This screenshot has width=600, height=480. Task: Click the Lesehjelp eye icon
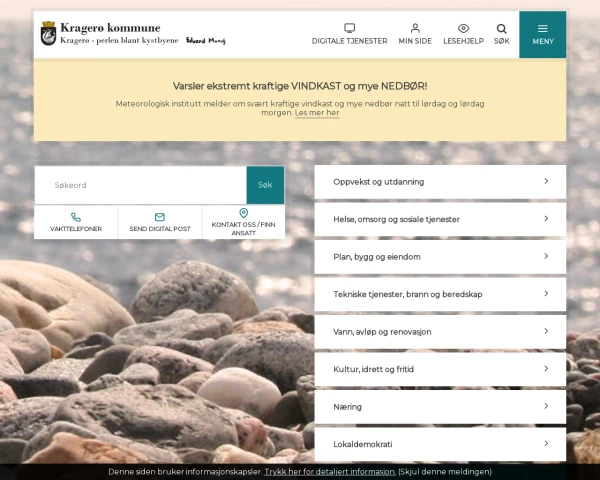pyautogui.click(x=463, y=29)
